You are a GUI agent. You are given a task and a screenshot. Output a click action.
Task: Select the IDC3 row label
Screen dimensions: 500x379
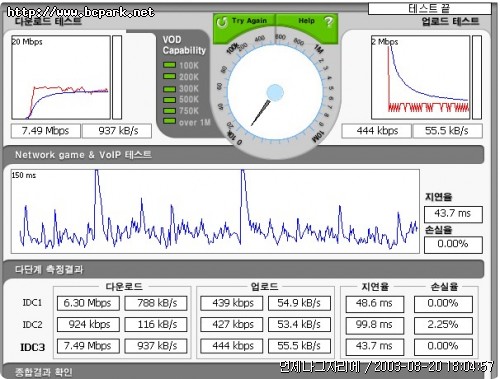[33, 347]
